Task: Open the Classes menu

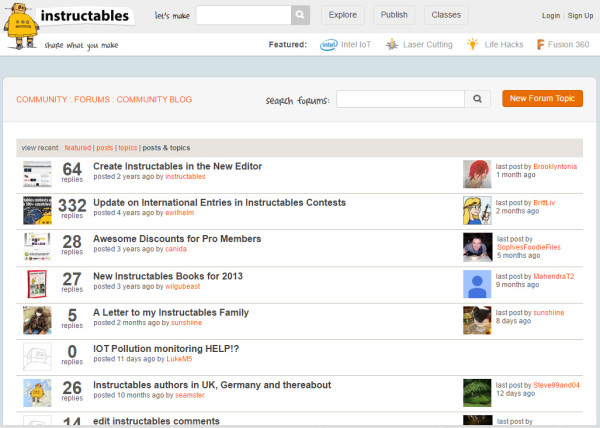Action: click(x=446, y=15)
